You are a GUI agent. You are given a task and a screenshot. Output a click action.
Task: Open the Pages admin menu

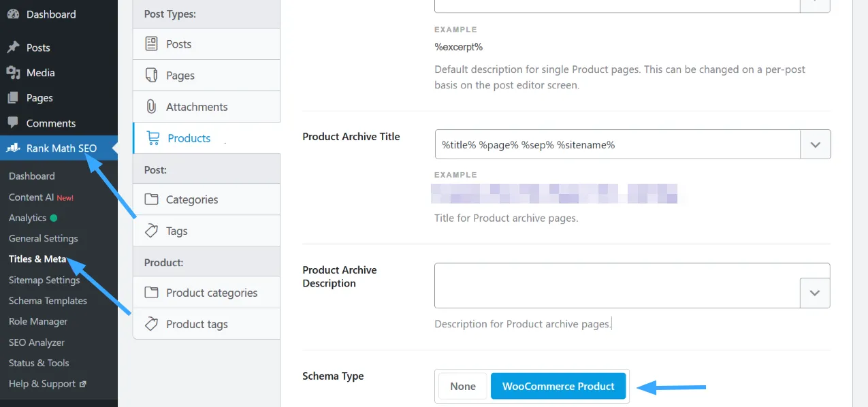coord(59,98)
